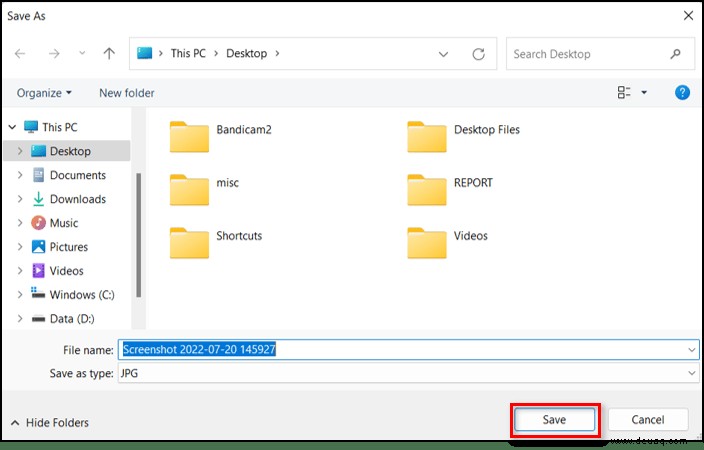Open the view options dropdown arrow

coord(644,93)
